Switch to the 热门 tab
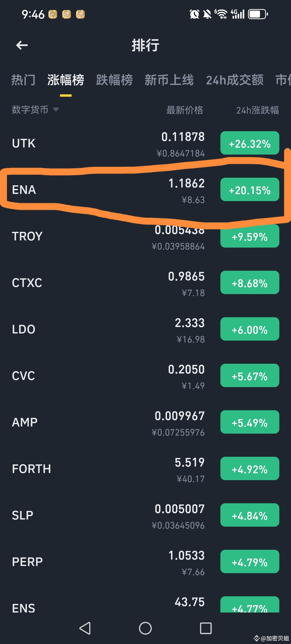Screen dimensions: 291x644 pos(23,80)
